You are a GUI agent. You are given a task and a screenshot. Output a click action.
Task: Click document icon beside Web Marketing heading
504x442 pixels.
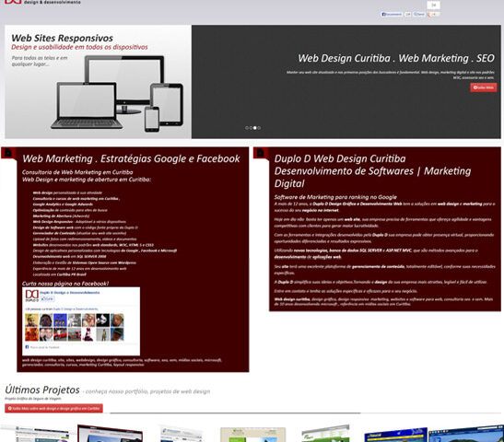(8, 153)
